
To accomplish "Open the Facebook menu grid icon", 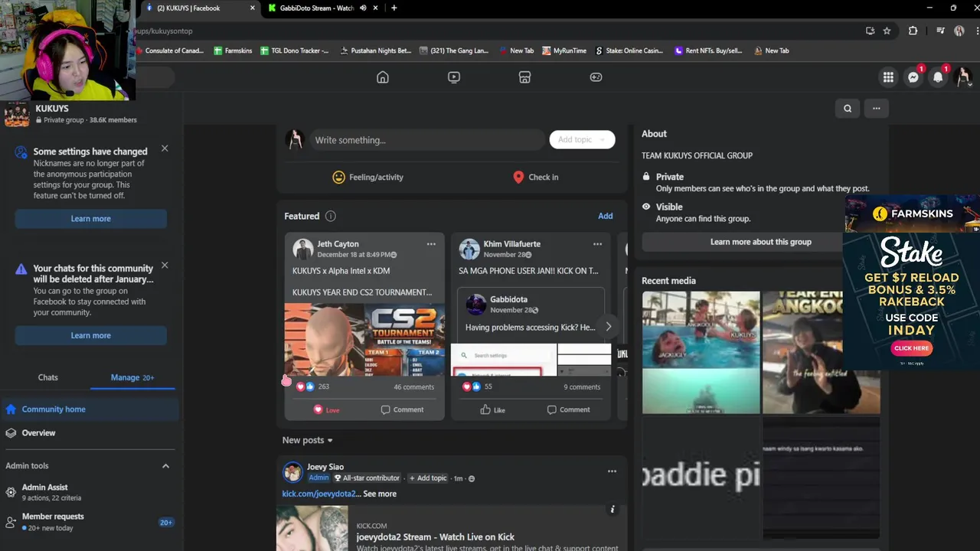I will (888, 77).
